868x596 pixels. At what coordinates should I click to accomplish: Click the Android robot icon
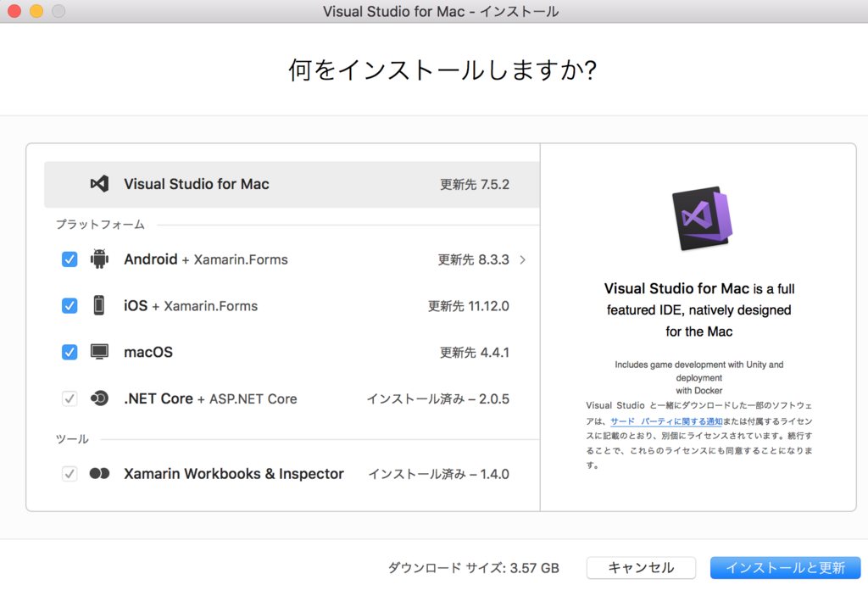(x=100, y=259)
